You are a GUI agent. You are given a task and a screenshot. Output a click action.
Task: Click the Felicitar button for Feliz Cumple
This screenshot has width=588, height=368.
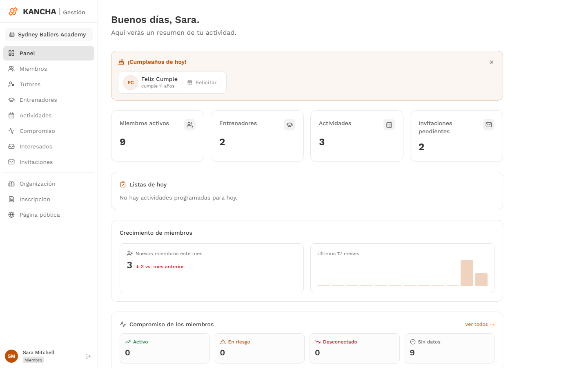(202, 83)
